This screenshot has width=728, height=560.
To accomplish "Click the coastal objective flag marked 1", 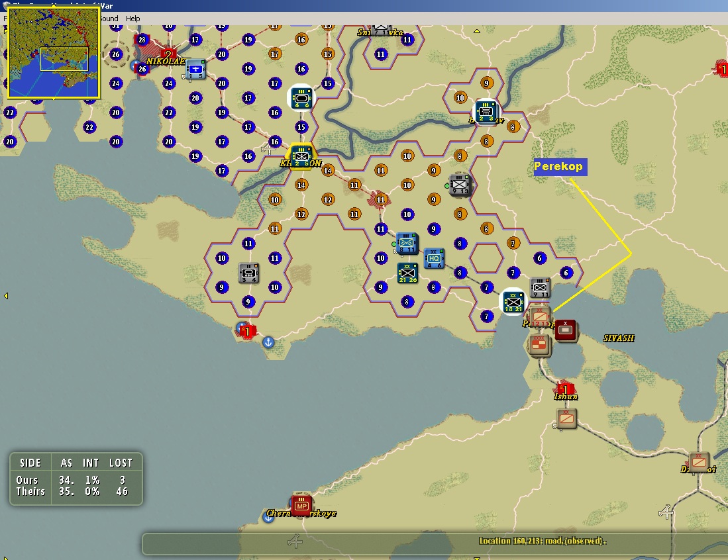I will (x=246, y=331).
